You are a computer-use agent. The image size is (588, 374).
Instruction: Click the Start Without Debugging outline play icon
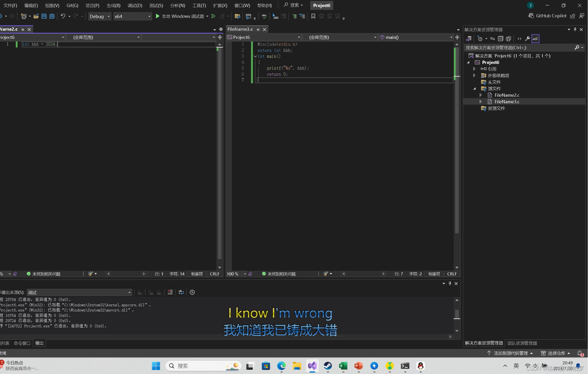point(213,16)
